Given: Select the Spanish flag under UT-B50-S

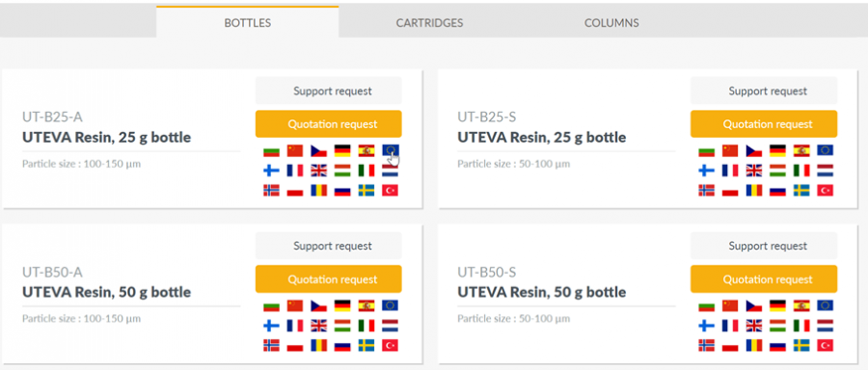Looking at the screenshot, I should pos(801,305).
